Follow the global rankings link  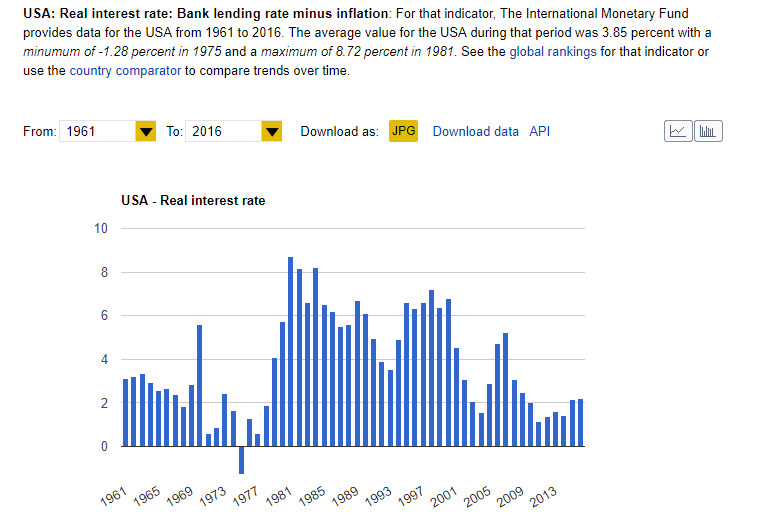point(553,52)
